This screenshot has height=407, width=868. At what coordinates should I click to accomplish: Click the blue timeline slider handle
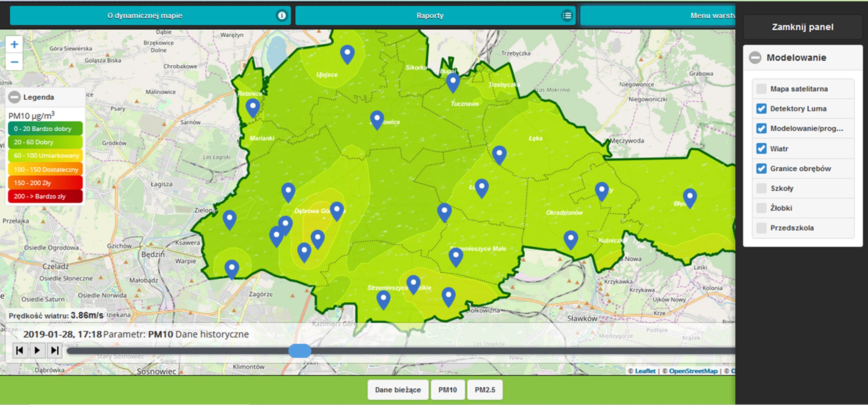click(299, 351)
